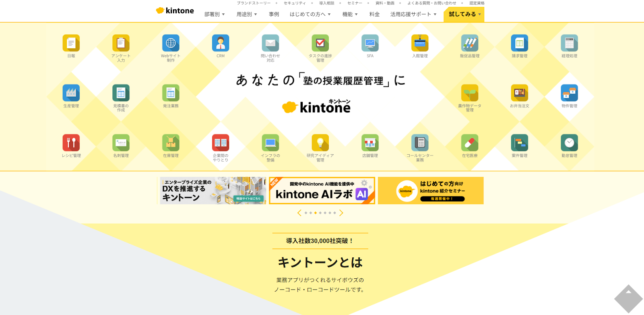Open the SFA monitor icon
The width and height of the screenshot is (644, 315).
pyautogui.click(x=370, y=43)
